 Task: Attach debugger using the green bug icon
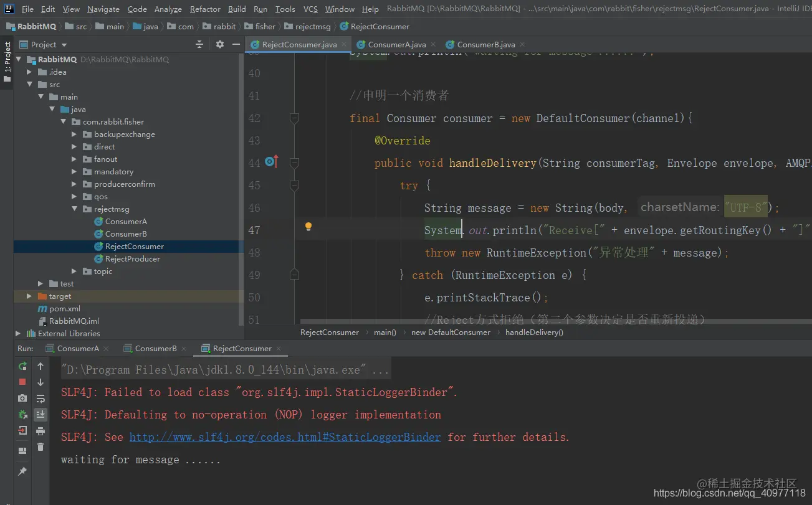(x=22, y=414)
